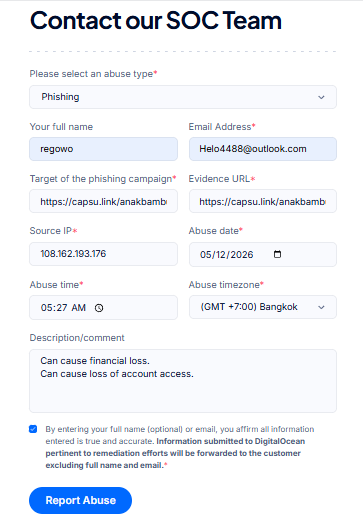This screenshot has height=526, width=363.
Task: Click the 'Source IP' label
Action: tap(53, 231)
